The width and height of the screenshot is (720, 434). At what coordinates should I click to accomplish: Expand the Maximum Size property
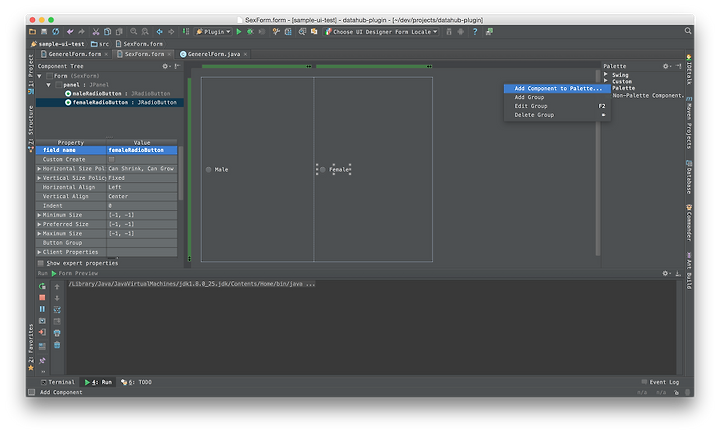[39, 233]
